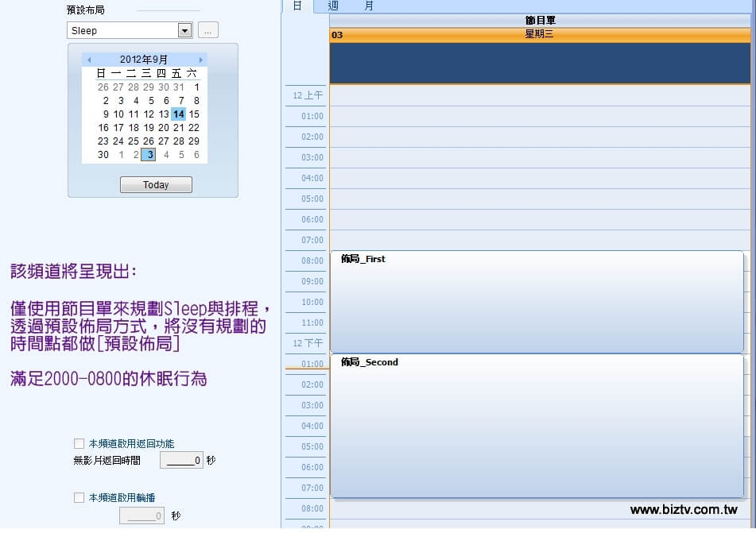Switch to the 週 (week) view tab

pos(333,6)
